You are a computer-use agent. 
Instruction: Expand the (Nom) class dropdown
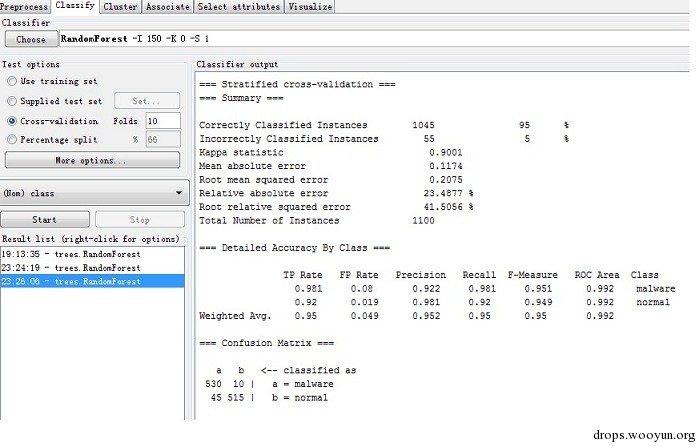tap(94, 193)
